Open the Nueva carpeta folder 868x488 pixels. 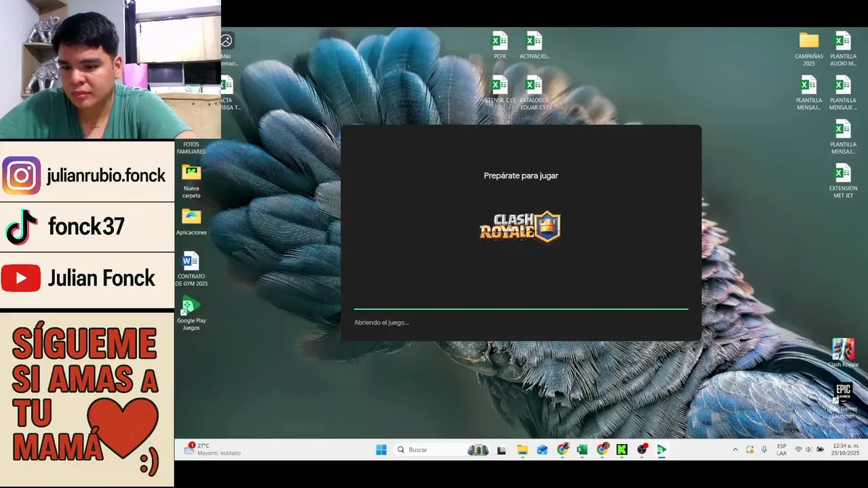coord(191,181)
